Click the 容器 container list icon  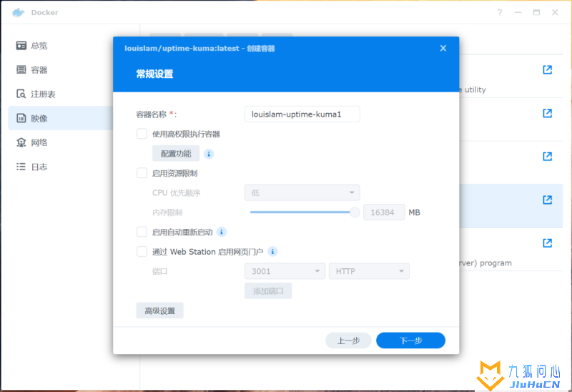pos(21,69)
